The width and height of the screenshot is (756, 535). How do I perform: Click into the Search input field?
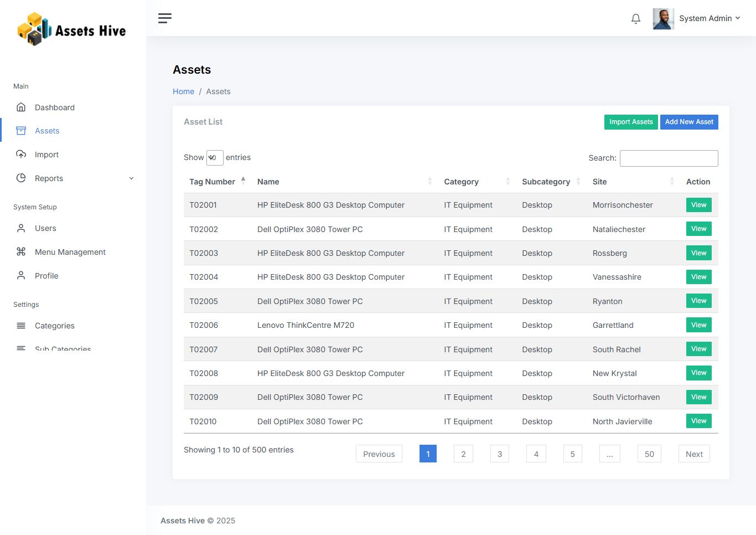click(669, 158)
